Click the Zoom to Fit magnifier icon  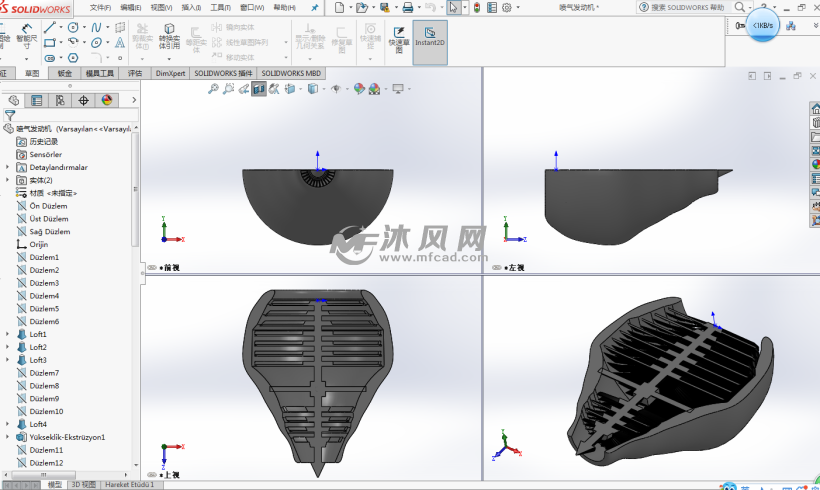click(x=213, y=89)
